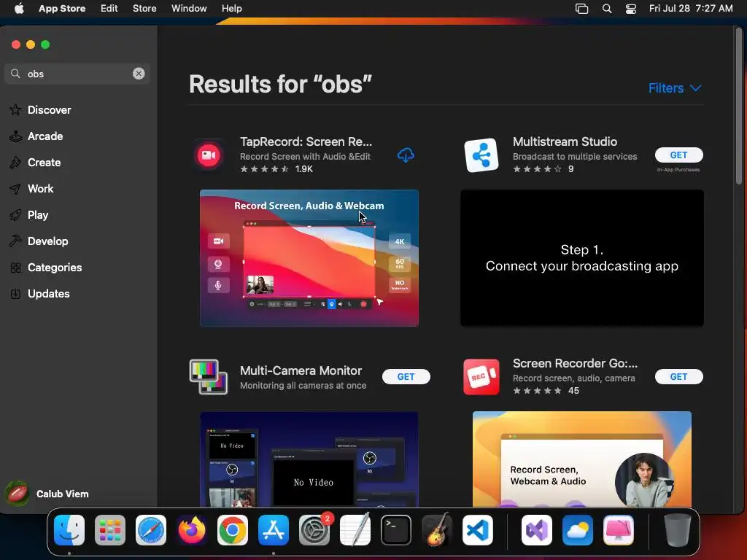Screen dimensions: 747x560
Task: Open Multi-Camera Monitor title link
Action: (x=301, y=370)
